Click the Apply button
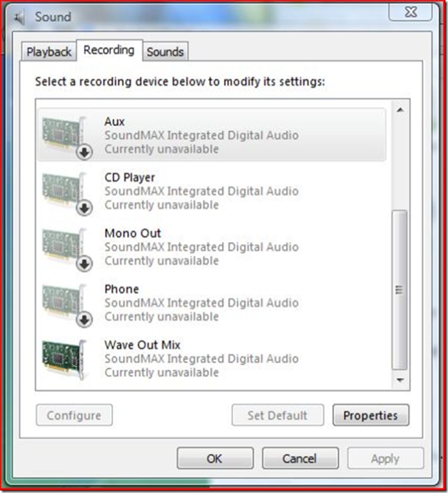The image size is (448, 493). [x=386, y=458]
